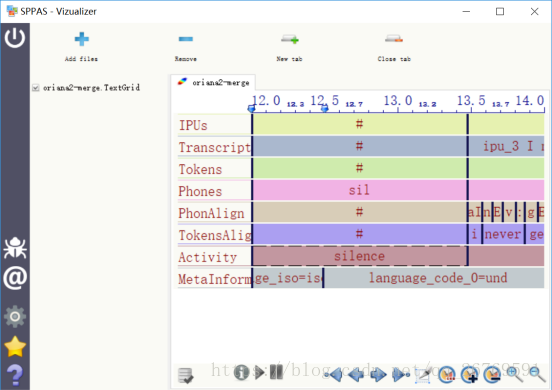Click the @ contact icon in sidebar
The image size is (552, 390).
click(x=15, y=278)
